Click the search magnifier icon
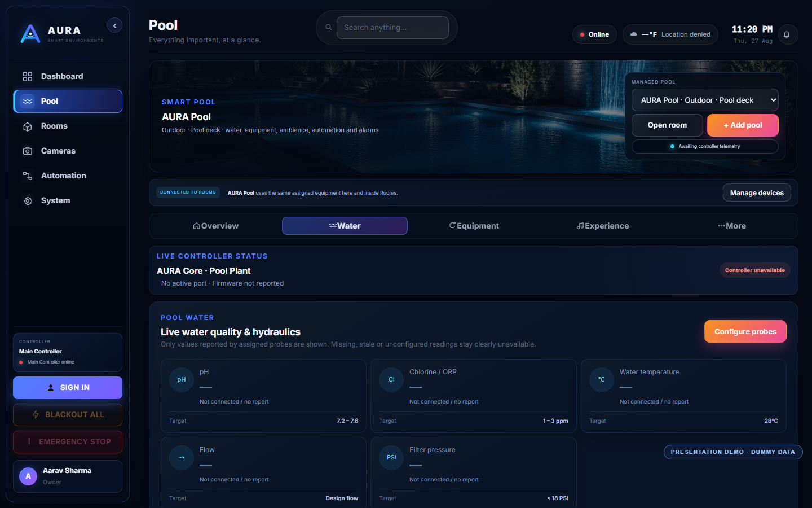Image resolution: width=812 pixels, height=508 pixels. point(329,27)
